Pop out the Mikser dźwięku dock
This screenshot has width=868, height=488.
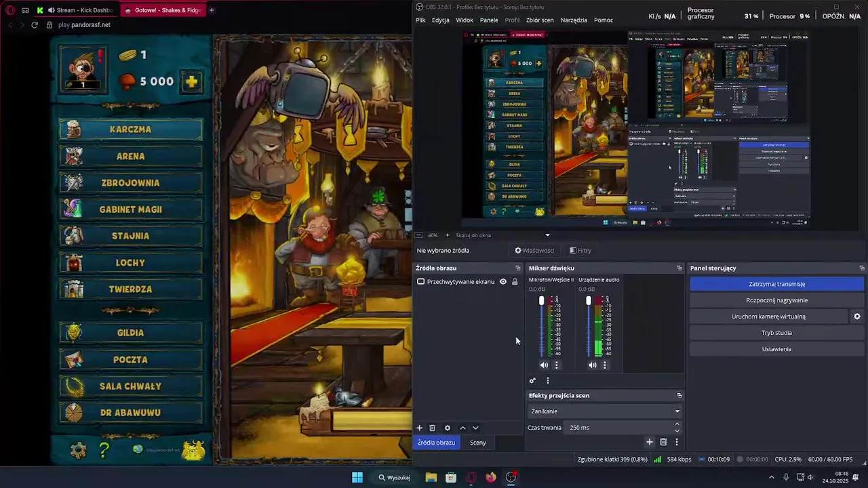pos(679,268)
